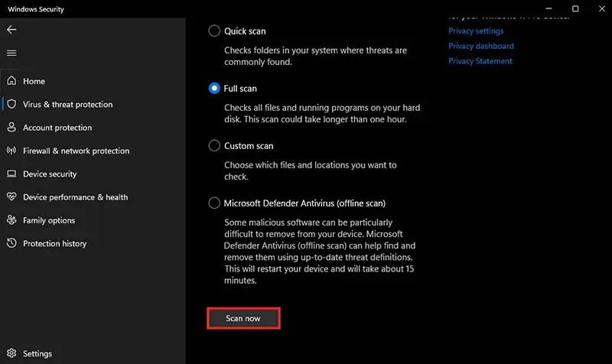
Task: Click the back arrow icon
Action: [11, 30]
